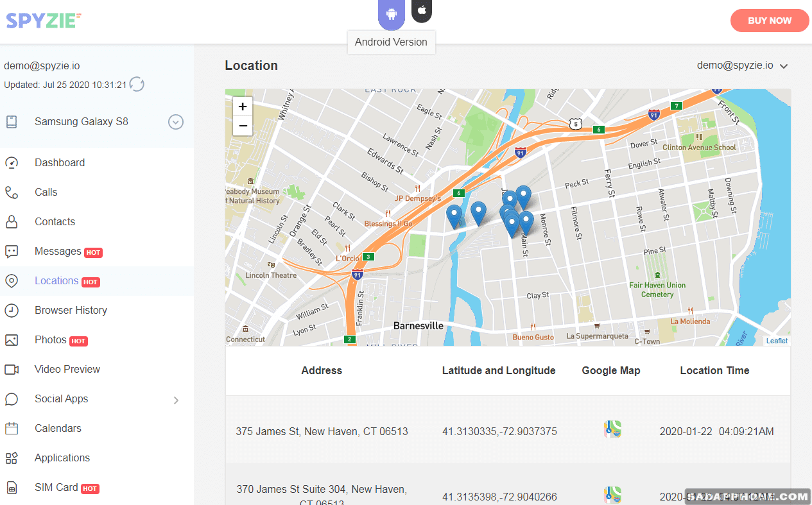The width and height of the screenshot is (812, 505).
Task: Open the Leaflet attribution link
Action: click(x=776, y=341)
